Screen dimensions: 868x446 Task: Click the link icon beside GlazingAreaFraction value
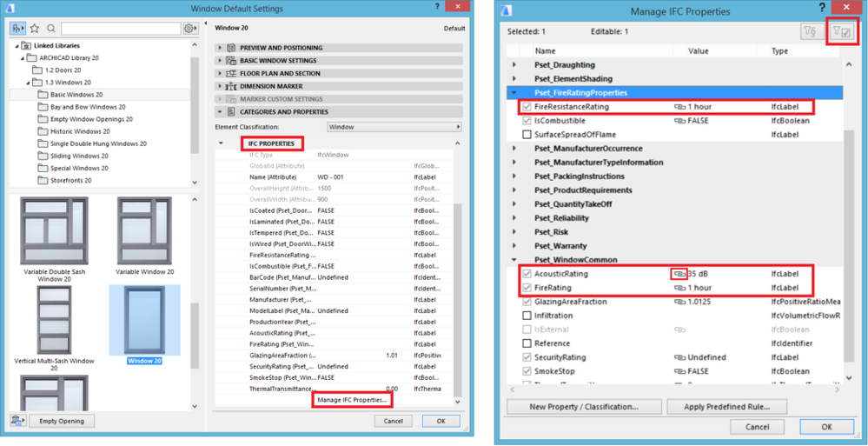(x=679, y=302)
